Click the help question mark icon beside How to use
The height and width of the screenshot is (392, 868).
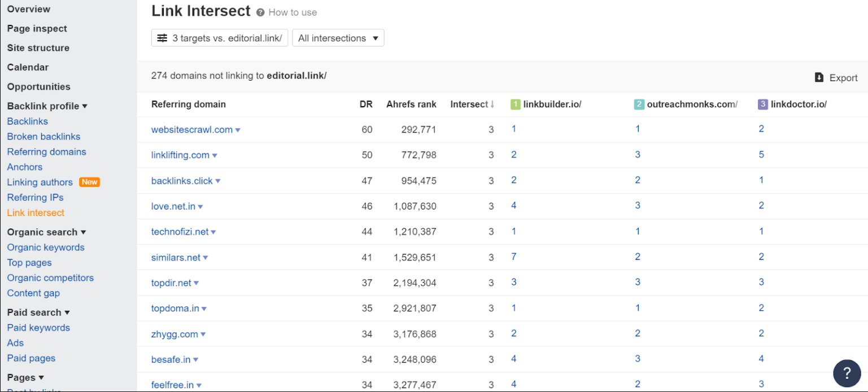[x=260, y=12]
